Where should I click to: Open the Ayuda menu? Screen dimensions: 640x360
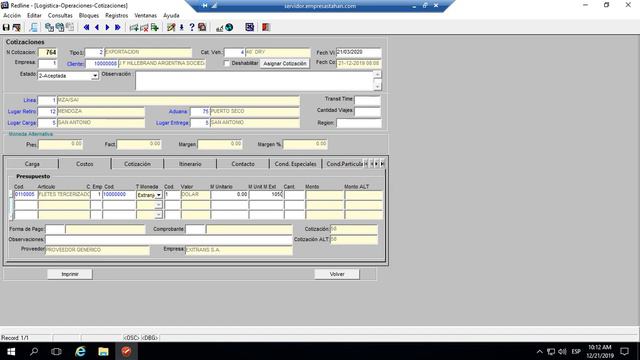171,16
